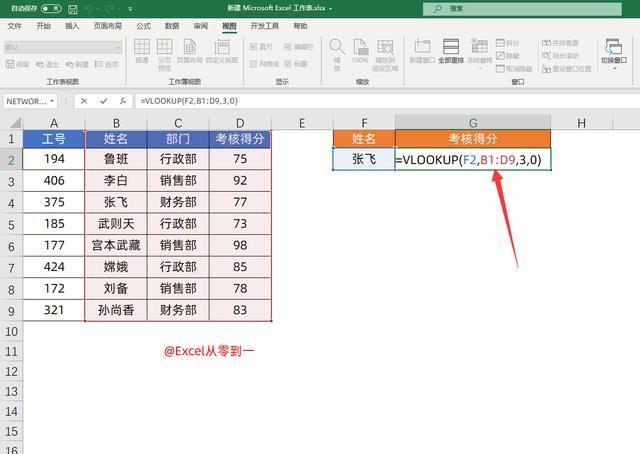Screen dimensions: 640x454
Task: Select the column E header
Action: (x=302, y=122)
